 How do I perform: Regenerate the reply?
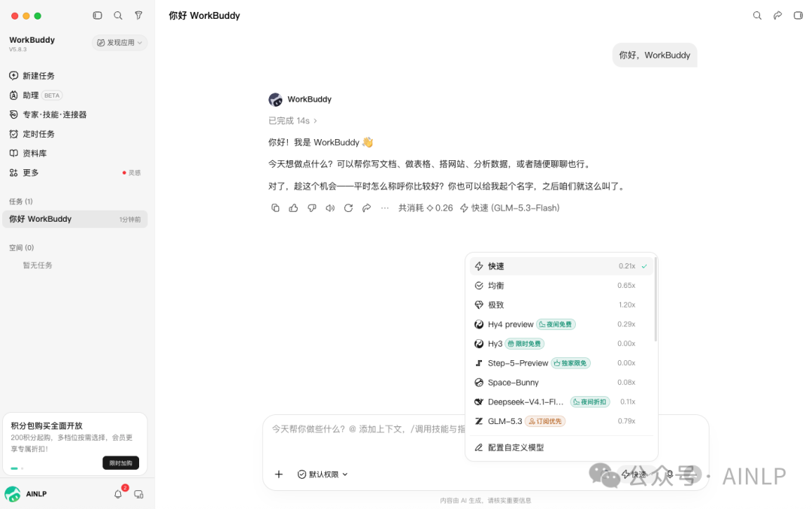pos(349,208)
